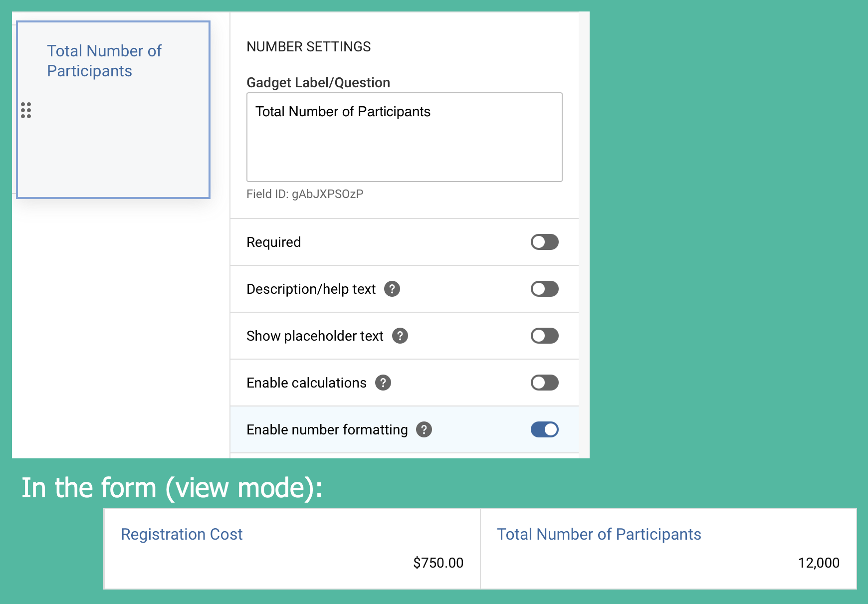Open the Enable calculations help icon
Viewport: 868px width, 604px height.
coord(383,383)
